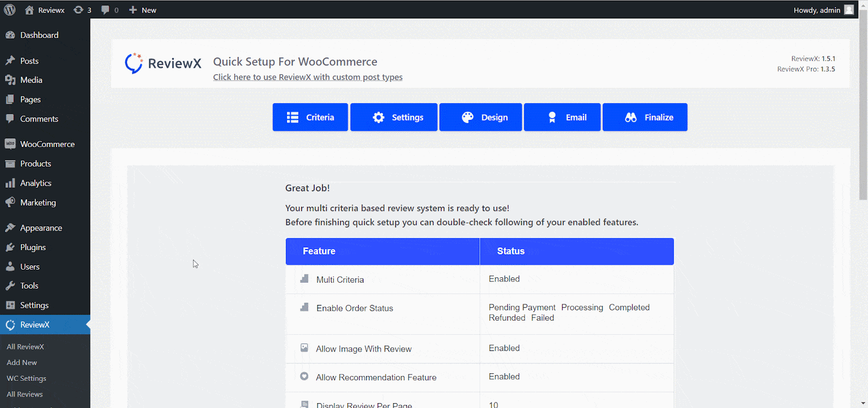Click the Posts pin icon
868x408 pixels.
[10, 61]
